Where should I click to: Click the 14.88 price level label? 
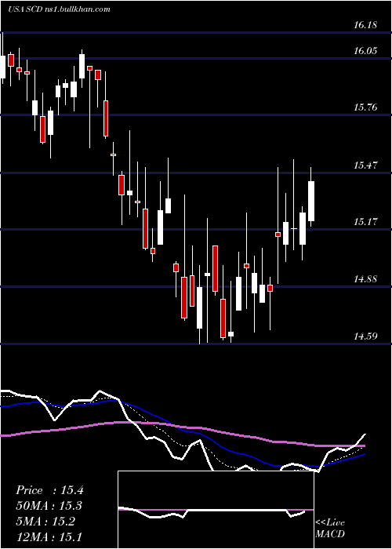click(x=365, y=279)
